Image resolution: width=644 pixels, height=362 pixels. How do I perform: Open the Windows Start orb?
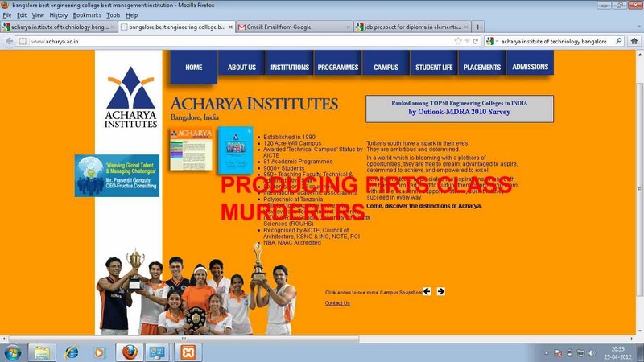point(13,352)
